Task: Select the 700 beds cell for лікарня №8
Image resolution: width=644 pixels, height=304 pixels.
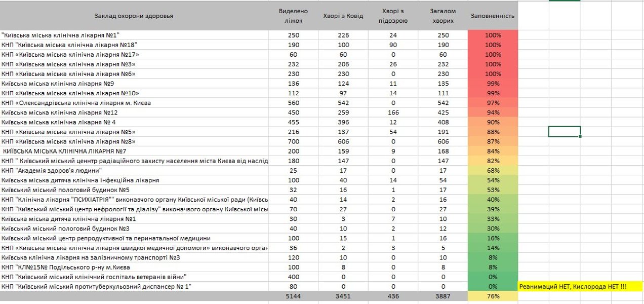Action: (293, 142)
